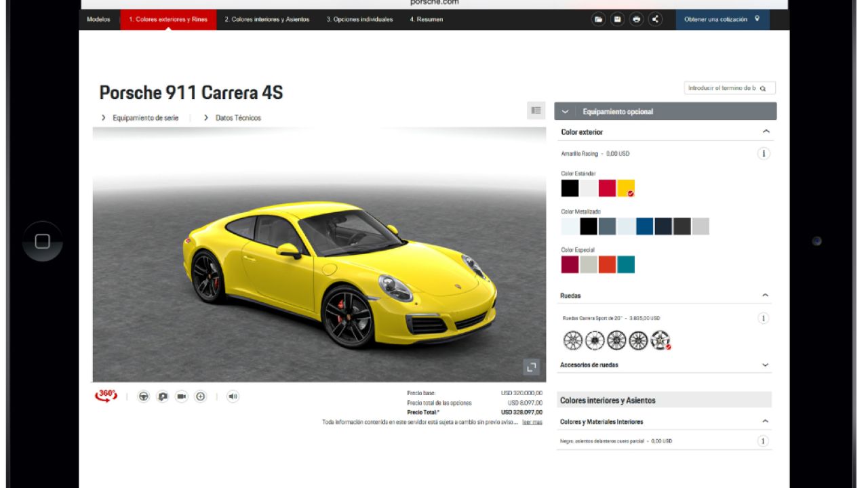868x488 pixels.
Task: Collapse Colores y Materiales Interiores section
Action: pyautogui.click(x=765, y=422)
